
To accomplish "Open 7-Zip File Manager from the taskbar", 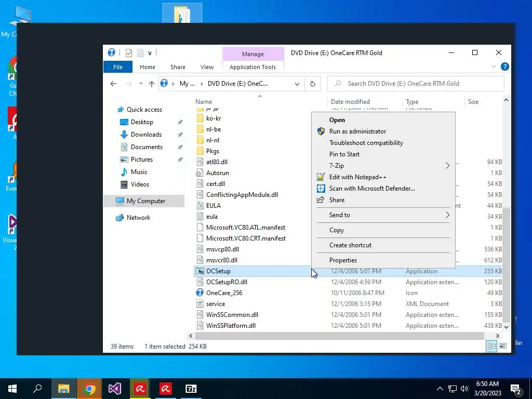I will pyautogui.click(x=191, y=389).
